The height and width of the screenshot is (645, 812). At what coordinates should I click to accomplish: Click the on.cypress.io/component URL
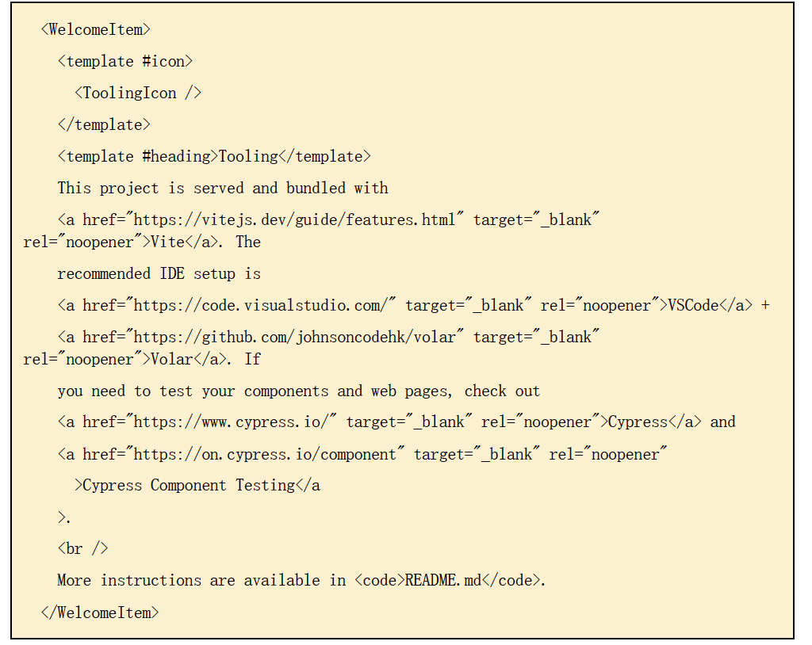[269, 454]
